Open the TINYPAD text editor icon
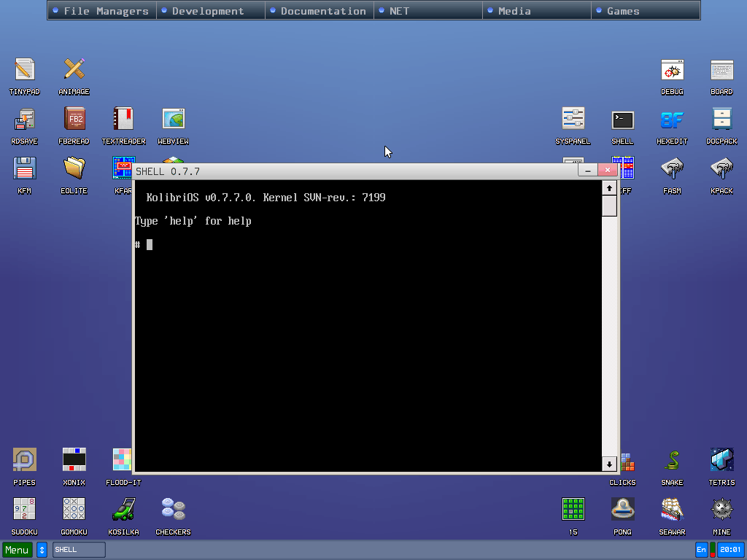This screenshot has width=747, height=560. 24,70
